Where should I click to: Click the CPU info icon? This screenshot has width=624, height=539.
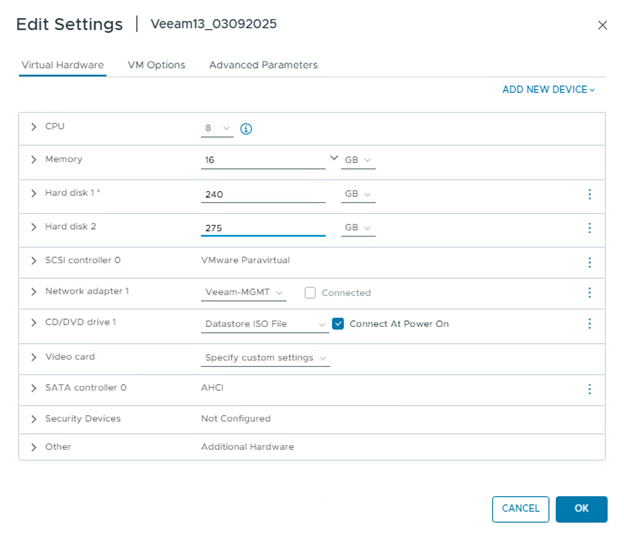[x=246, y=129]
